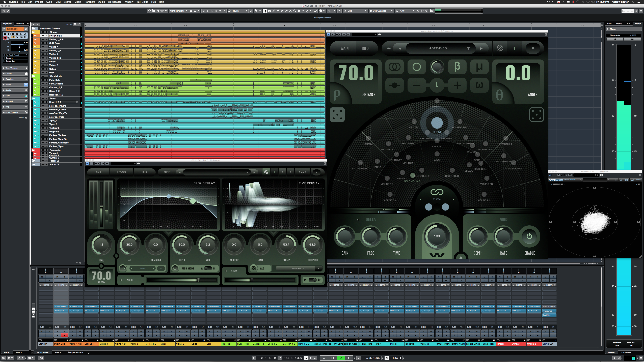
Task: Toggle the MOD ENABLE power button in Precedence
Action: tap(529, 236)
